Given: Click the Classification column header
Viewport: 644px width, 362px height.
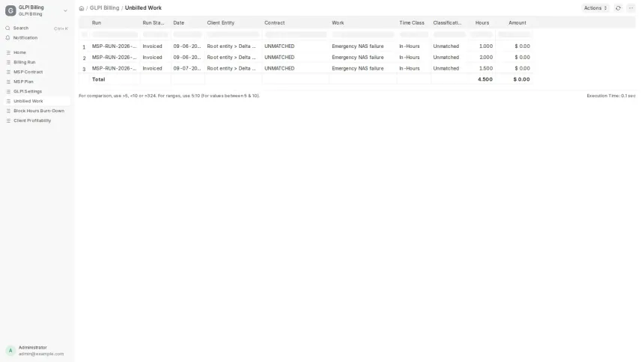Looking at the screenshot, I should [450, 23].
